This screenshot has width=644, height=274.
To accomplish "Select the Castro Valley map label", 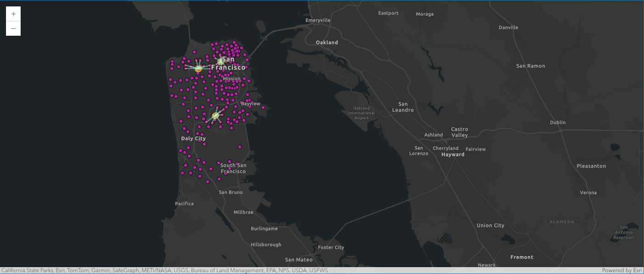I will click(x=459, y=132).
